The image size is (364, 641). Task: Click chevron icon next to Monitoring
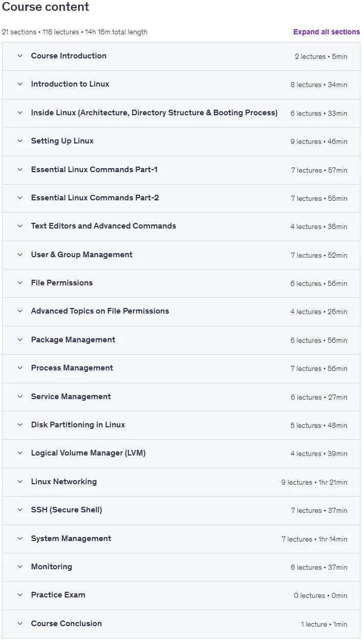(20, 567)
